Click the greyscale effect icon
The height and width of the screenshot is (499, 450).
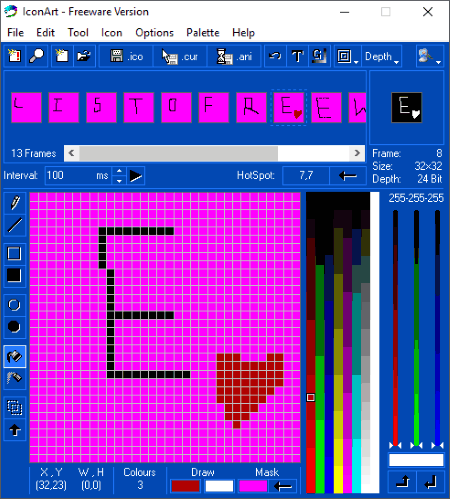point(319,56)
